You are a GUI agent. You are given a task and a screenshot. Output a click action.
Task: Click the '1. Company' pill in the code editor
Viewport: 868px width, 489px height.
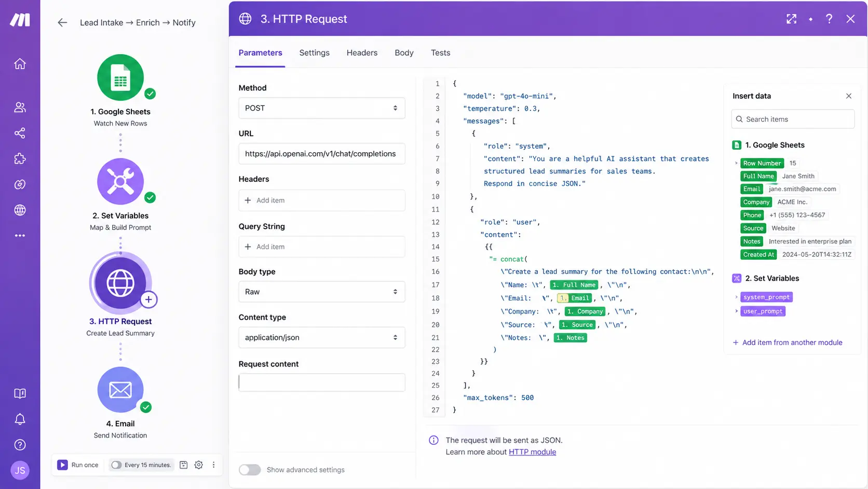[x=585, y=311]
